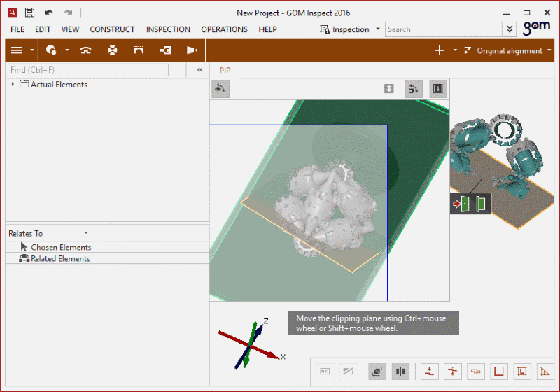Click the Redo arrow icon
The width and height of the screenshot is (560, 392).
point(68,13)
